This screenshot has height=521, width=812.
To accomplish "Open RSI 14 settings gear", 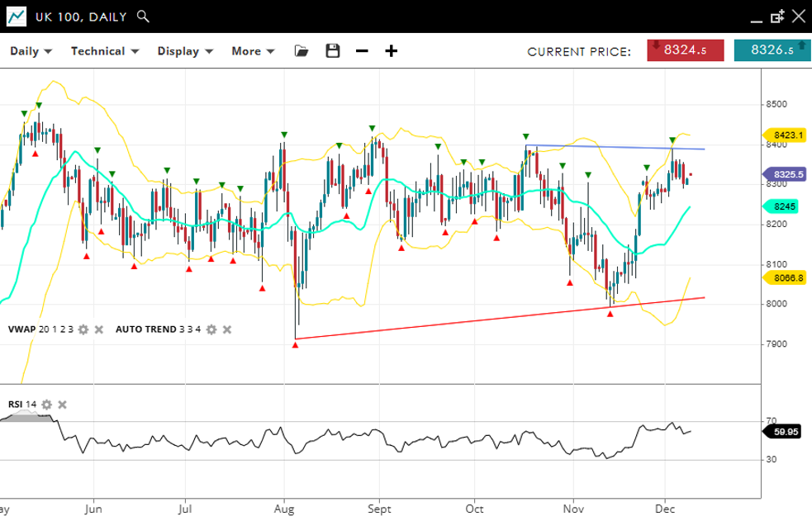I will (47, 405).
